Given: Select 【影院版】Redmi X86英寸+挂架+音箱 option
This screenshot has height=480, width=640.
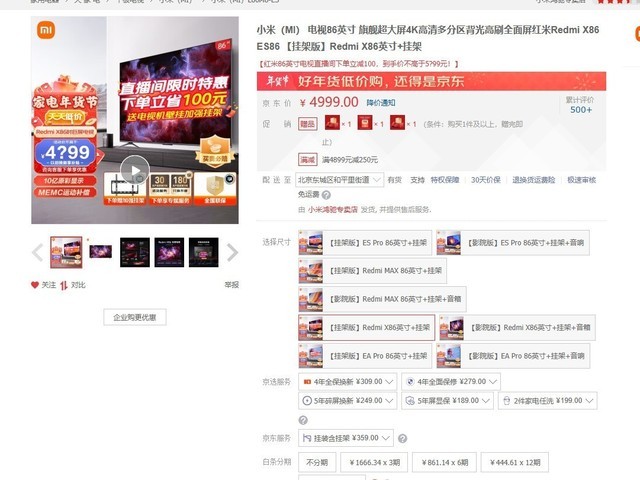Looking at the screenshot, I should tap(517, 328).
